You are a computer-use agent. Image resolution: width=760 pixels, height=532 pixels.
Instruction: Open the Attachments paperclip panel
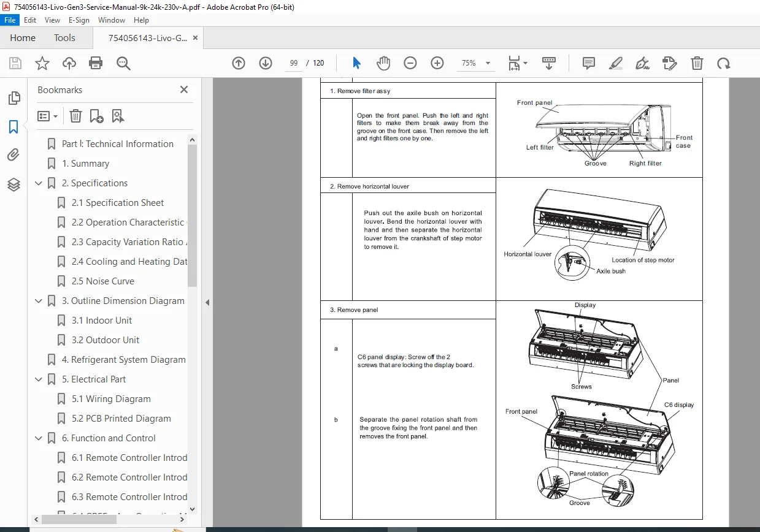click(13, 155)
